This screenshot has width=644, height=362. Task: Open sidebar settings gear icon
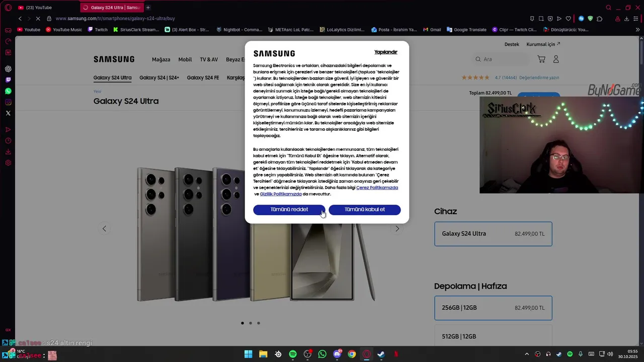(x=8, y=163)
